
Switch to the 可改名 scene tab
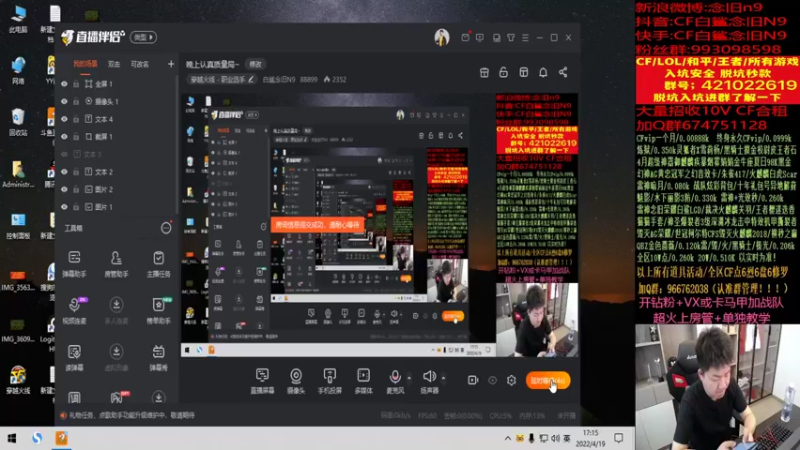pyautogui.click(x=140, y=64)
